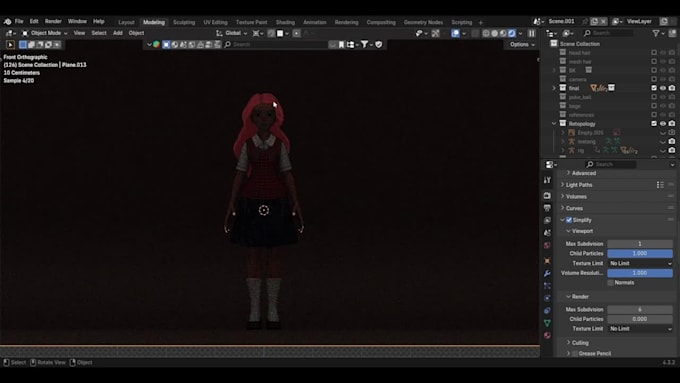Open the viewport Select menu
The height and width of the screenshot is (383, 680).
[99, 33]
